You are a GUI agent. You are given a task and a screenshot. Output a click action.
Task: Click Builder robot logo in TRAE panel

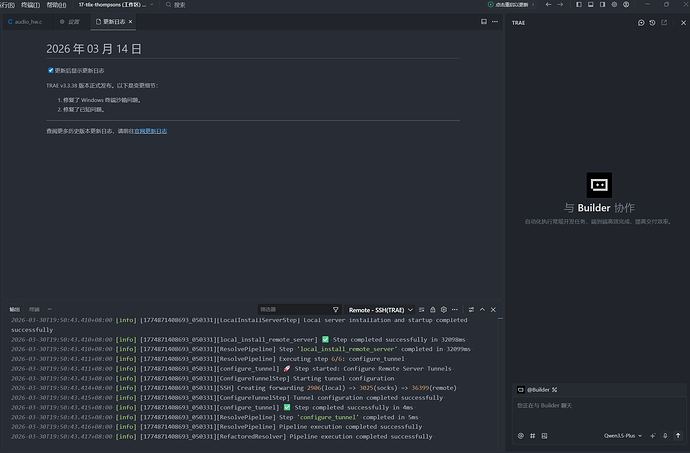click(x=599, y=185)
